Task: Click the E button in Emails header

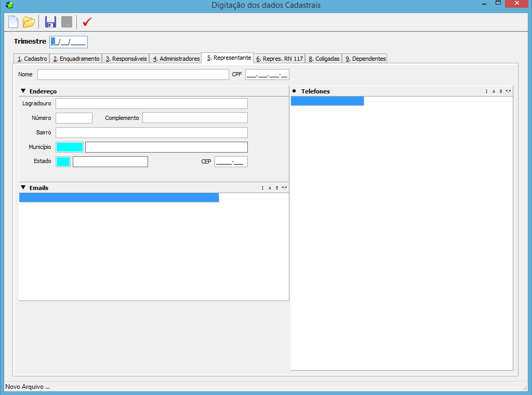Action: tap(277, 188)
